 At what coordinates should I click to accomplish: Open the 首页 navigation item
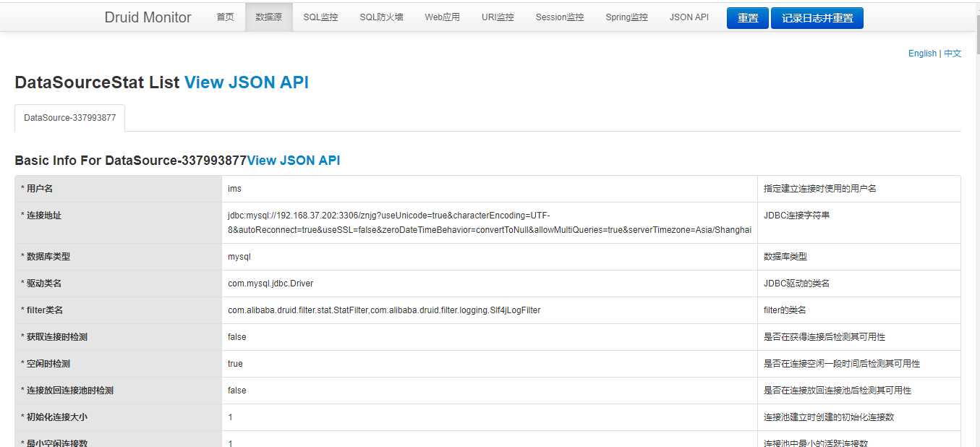tap(225, 17)
